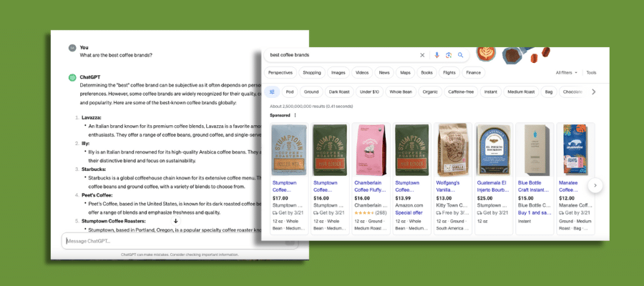Click ChatGPT green avatar icon

[x=72, y=77]
